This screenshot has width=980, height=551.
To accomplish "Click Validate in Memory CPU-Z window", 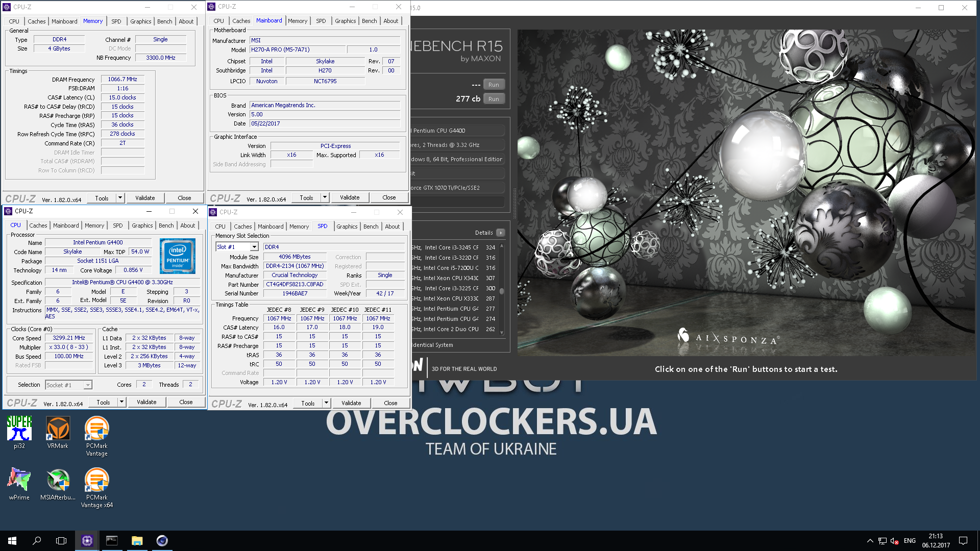I will tap(145, 198).
